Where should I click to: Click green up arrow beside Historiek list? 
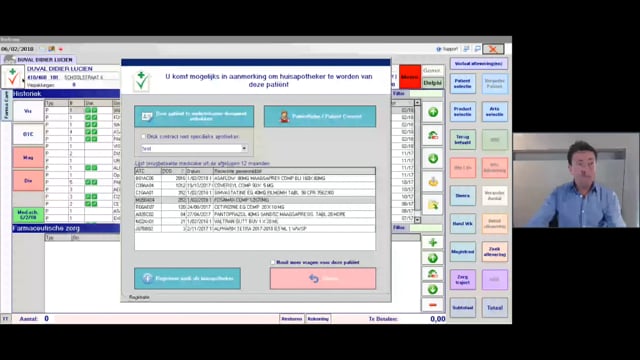click(433, 112)
